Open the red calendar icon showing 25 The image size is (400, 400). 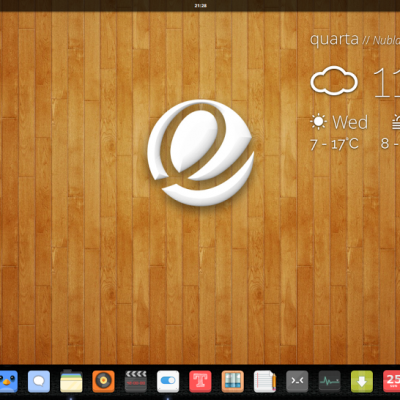[392, 381]
